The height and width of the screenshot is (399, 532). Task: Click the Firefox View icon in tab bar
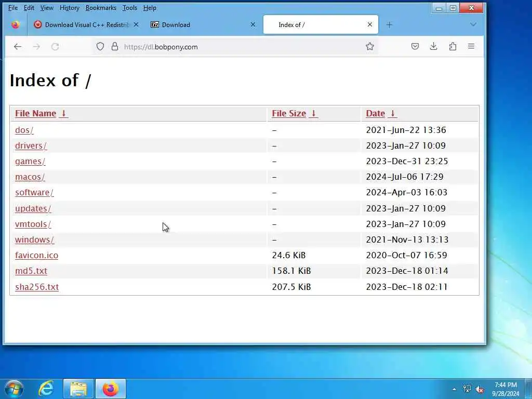pyautogui.click(x=15, y=25)
